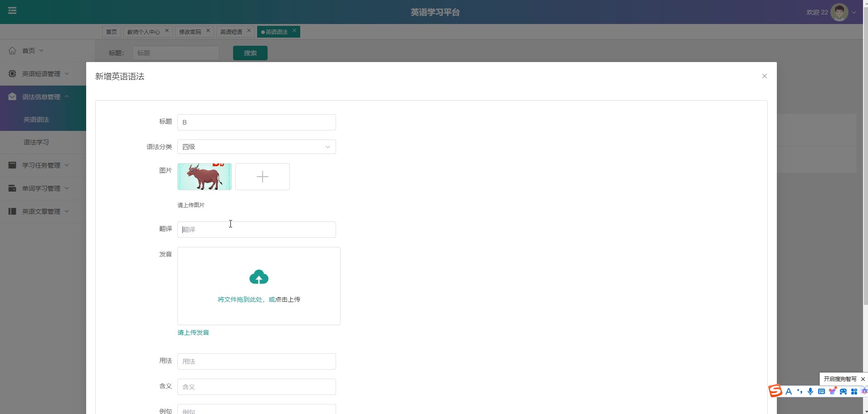Viewport: 868px width, 414px height.
Task: Focus the 用法 input field
Action: [x=257, y=361]
